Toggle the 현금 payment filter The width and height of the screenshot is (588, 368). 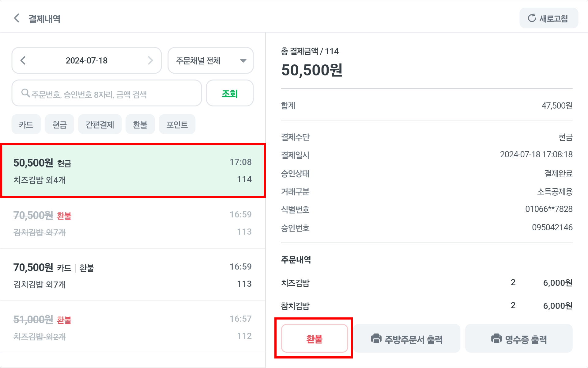click(59, 125)
